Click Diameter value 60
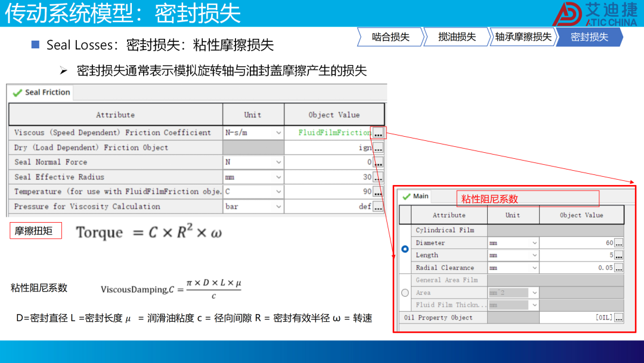Image resolution: width=644 pixels, height=363 pixels. tap(609, 243)
